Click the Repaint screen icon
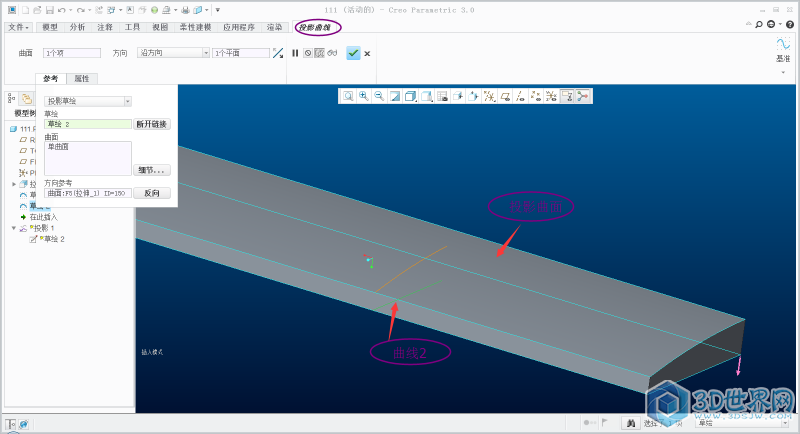Image resolution: width=800 pixels, height=434 pixels. click(395, 96)
